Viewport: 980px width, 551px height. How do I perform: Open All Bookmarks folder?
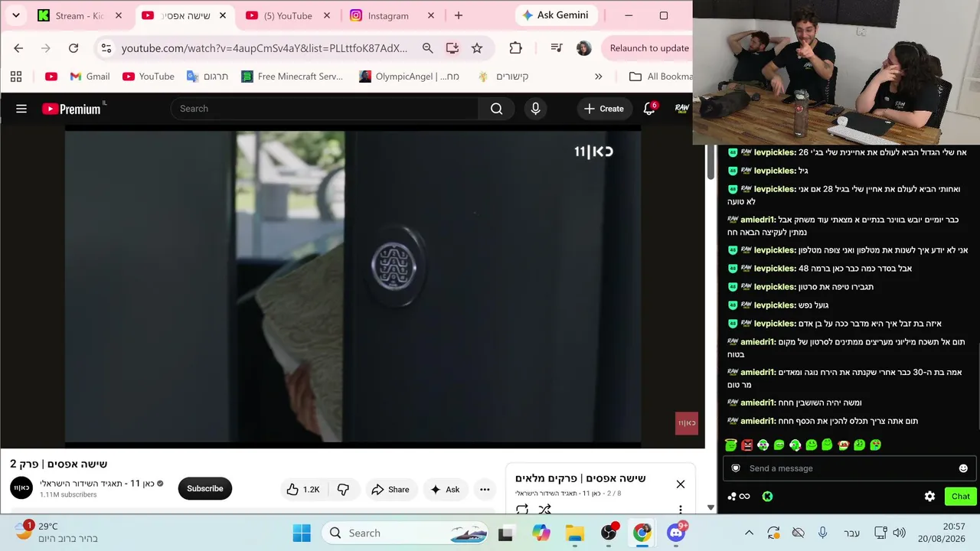point(661,77)
